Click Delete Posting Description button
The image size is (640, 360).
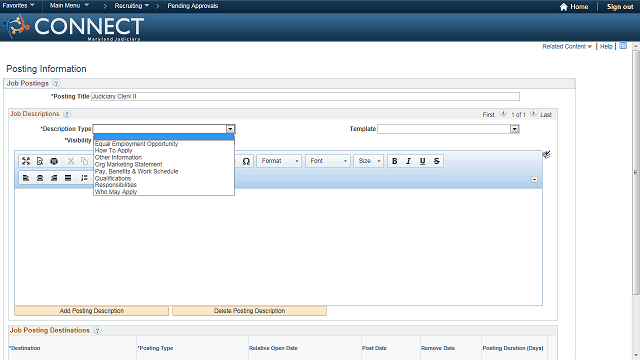249,311
